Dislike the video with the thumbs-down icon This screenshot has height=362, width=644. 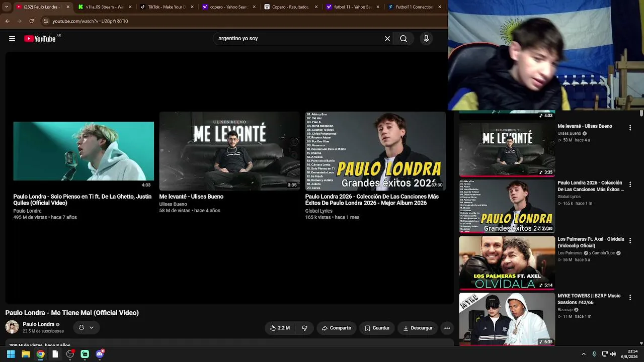(x=304, y=328)
